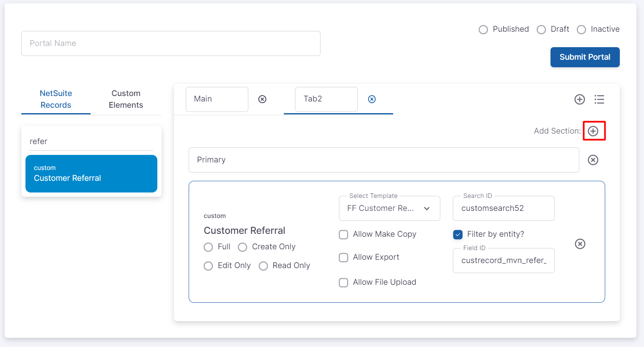Click the Add Section plus icon
644x347 pixels.
[593, 131]
